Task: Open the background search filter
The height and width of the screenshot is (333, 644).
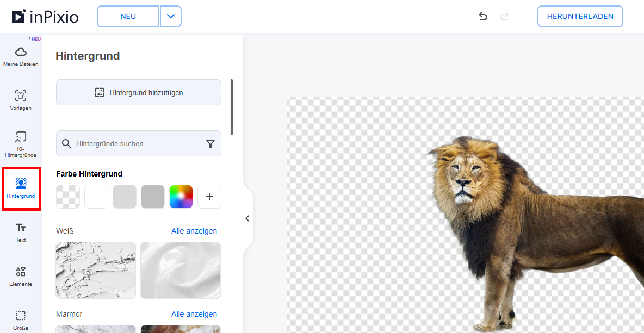Action: [210, 143]
